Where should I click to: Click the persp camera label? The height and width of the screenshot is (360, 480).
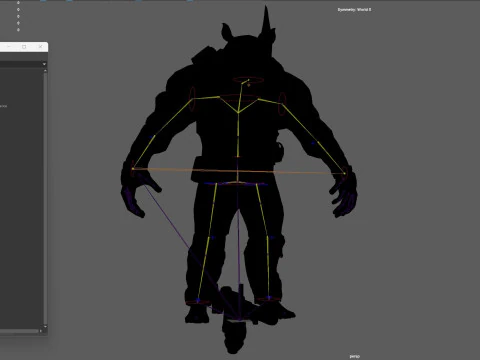(x=355, y=356)
